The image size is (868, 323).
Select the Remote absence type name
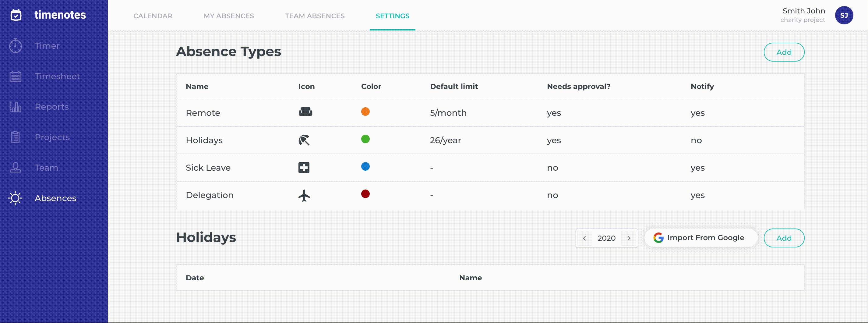[x=203, y=113]
